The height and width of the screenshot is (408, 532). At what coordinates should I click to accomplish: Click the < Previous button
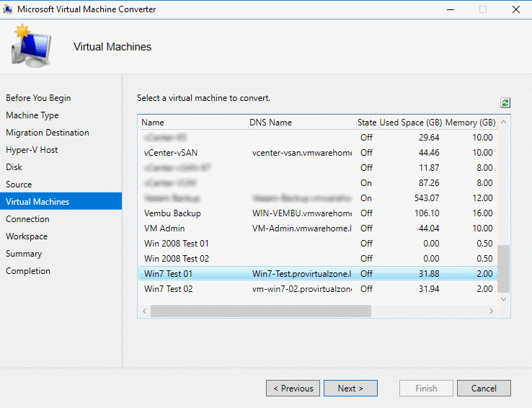(293, 388)
